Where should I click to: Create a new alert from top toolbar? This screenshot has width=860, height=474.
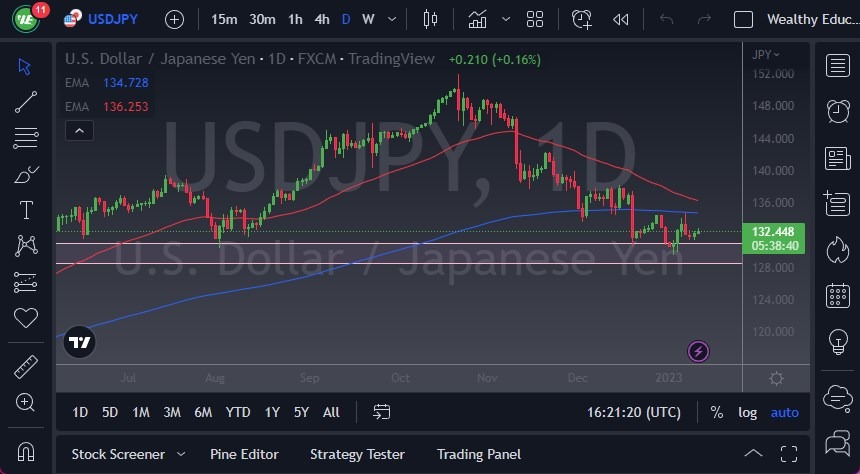coord(582,19)
